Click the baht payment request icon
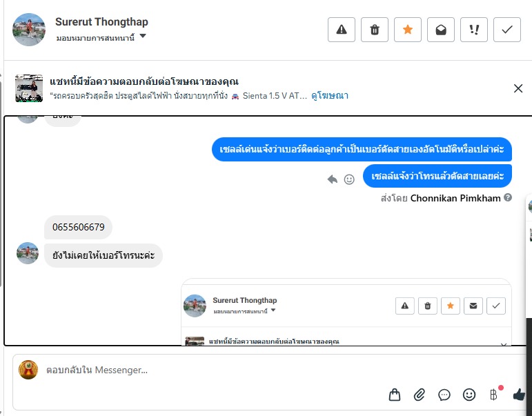 493,395
